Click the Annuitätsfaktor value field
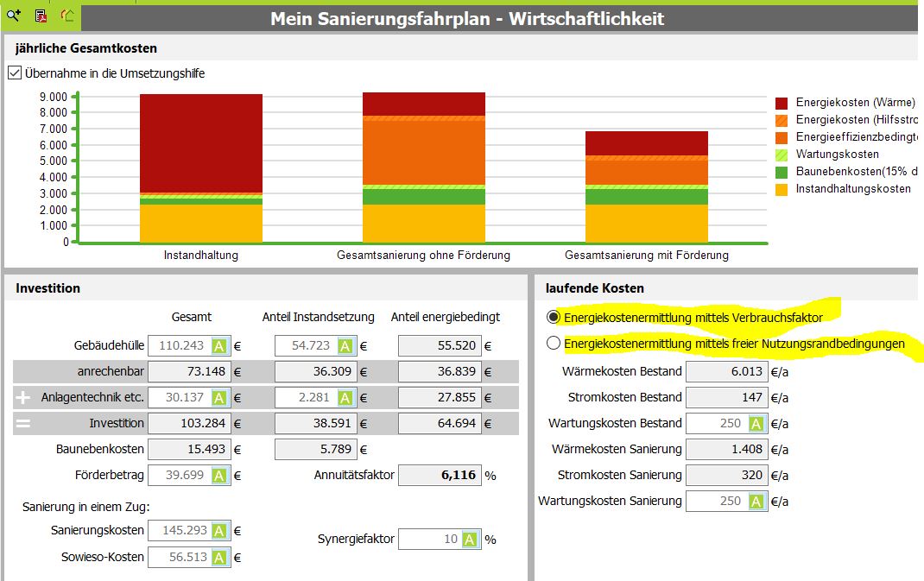Image resolution: width=924 pixels, height=581 pixels. (x=440, y=476)
